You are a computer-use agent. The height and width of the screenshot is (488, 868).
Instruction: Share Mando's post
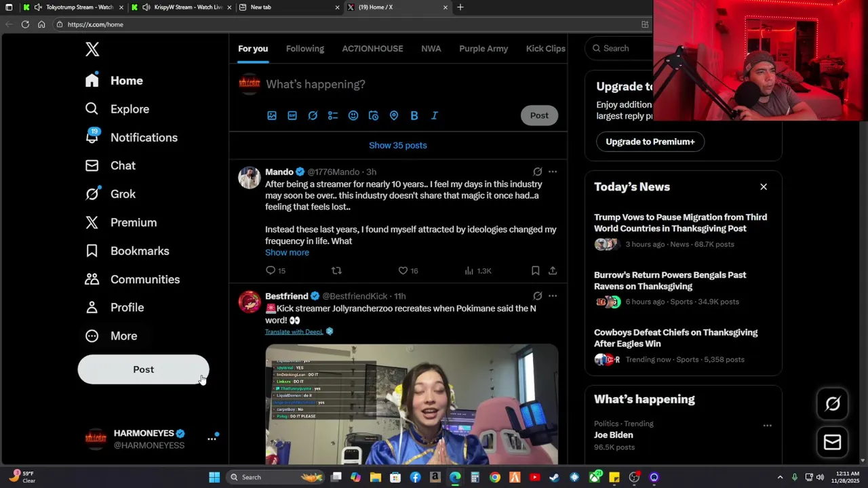[x=553, y=270]
